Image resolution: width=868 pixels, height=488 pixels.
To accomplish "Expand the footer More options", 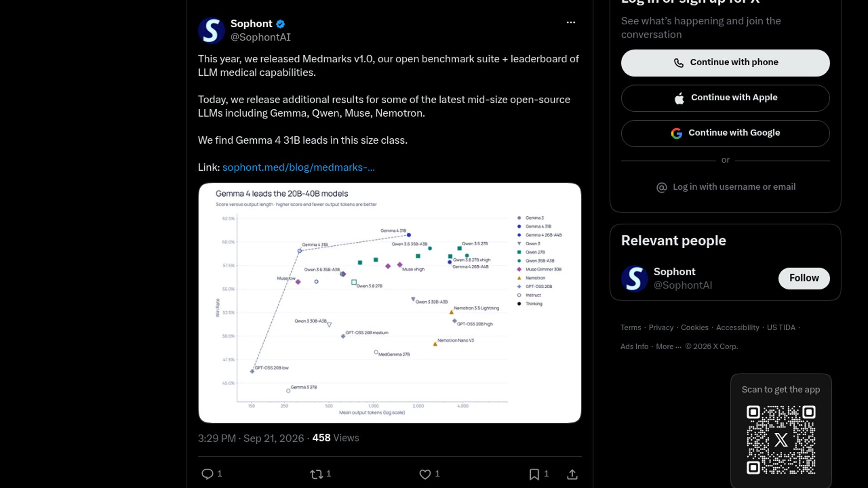I will tap(668, 347).
